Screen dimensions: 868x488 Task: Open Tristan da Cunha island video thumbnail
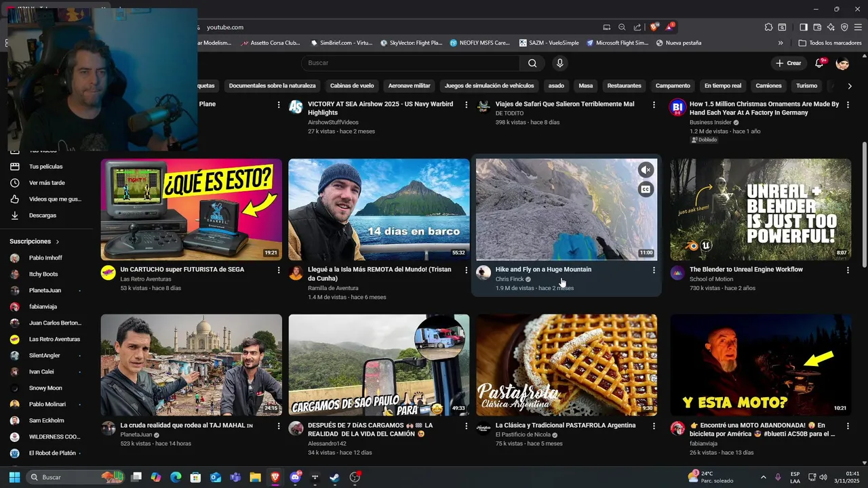pos(378,209)
